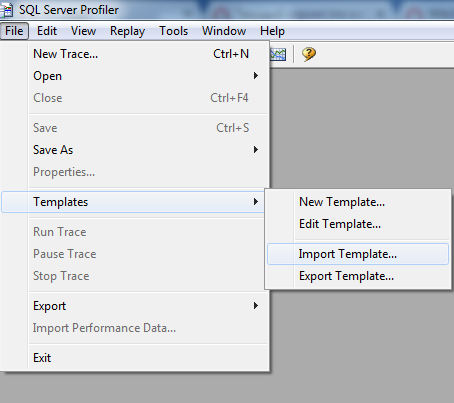The height and width of the screenshot is (403, 454).
Task: Expand the Open submenu arrow
Action: pyautogui.click(x=256, y=76)
